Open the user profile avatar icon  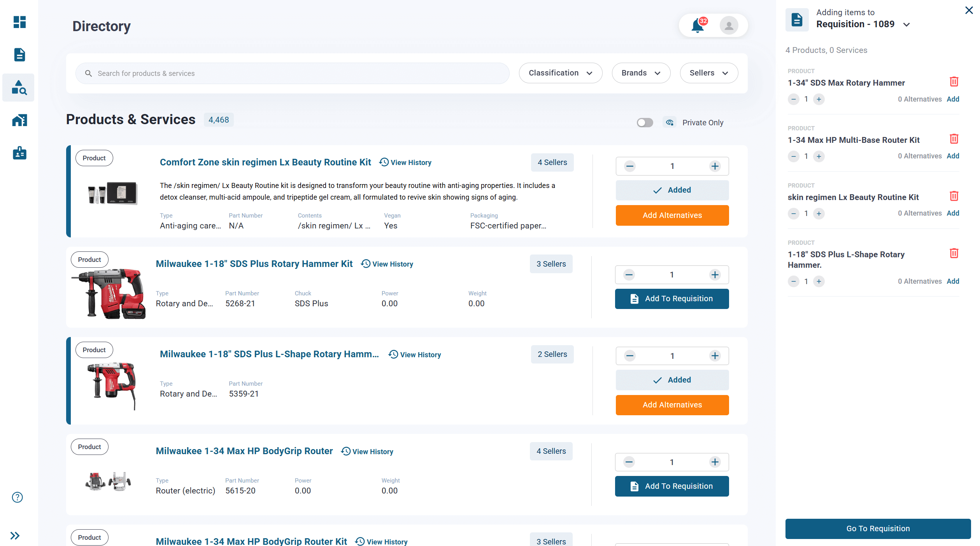(729, 25)
